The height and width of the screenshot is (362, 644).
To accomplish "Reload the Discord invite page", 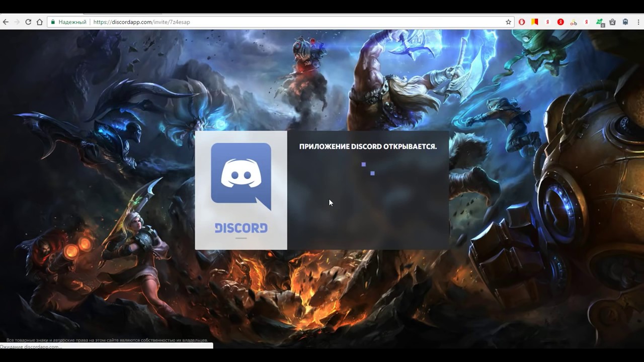I will click(x=28, y=22).
